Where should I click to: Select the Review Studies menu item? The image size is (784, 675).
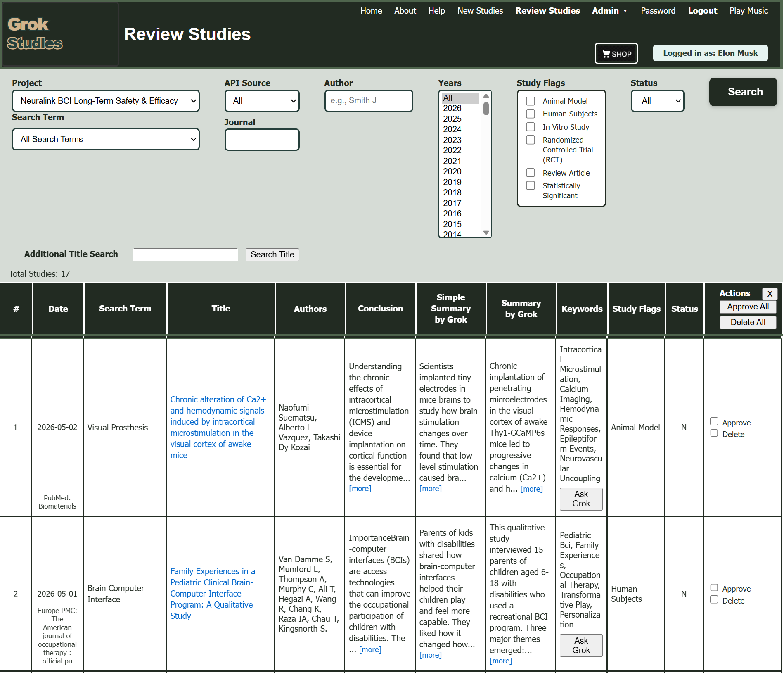(547, 11)
